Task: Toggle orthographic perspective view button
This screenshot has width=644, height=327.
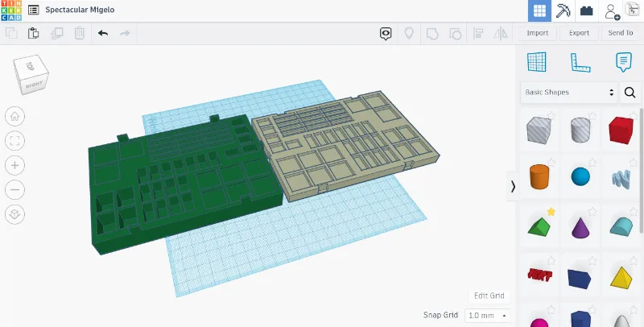Action: pos(14,214)
